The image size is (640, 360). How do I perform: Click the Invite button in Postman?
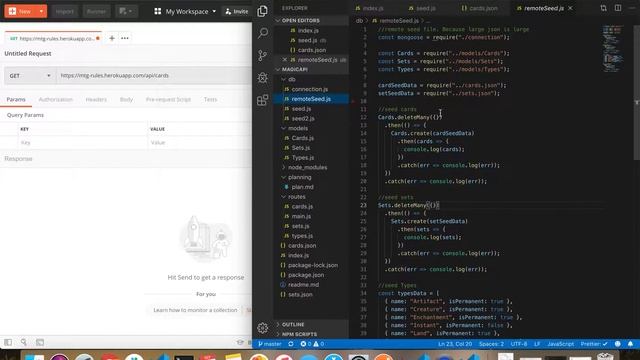coord(237,11)
